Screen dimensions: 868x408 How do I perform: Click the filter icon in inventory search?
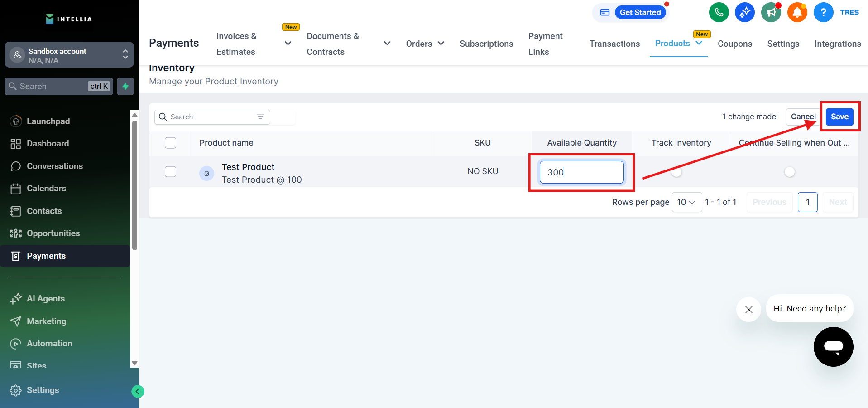pos(261,117)
